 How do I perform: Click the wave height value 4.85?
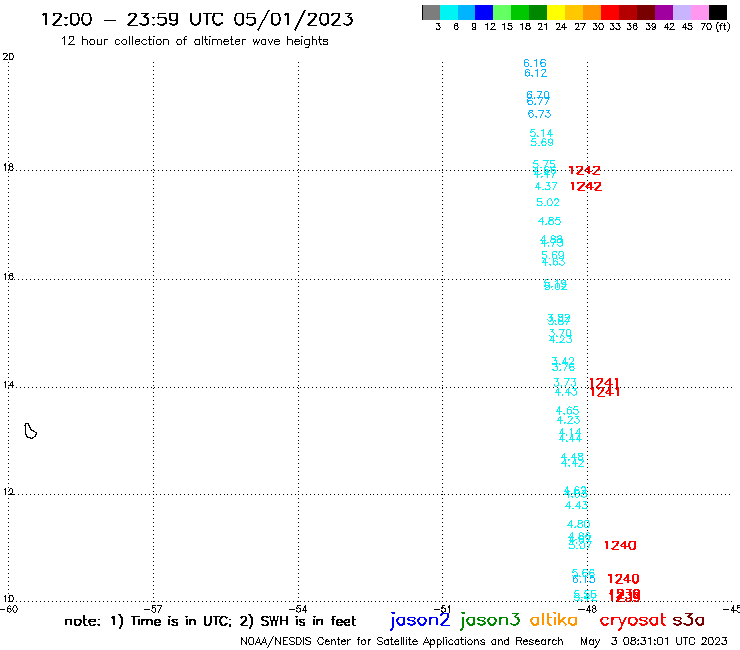(x=549, y=220)
